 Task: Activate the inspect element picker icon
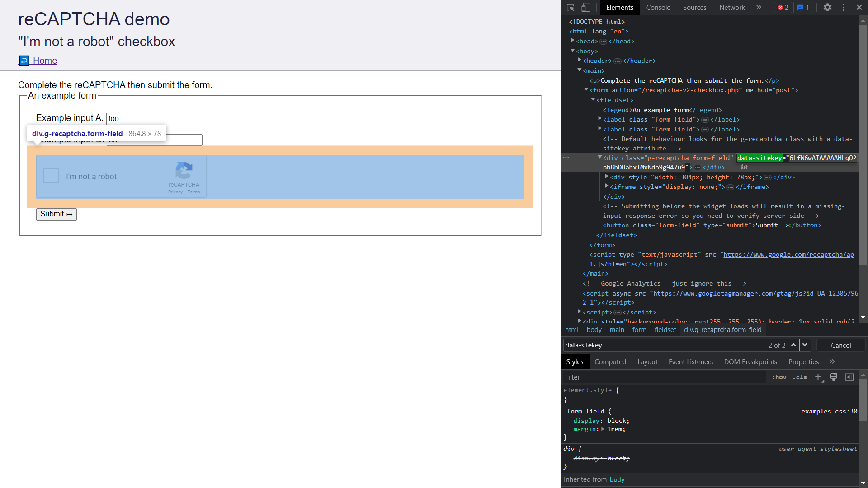pyautogui.click(x=571, y=7)
